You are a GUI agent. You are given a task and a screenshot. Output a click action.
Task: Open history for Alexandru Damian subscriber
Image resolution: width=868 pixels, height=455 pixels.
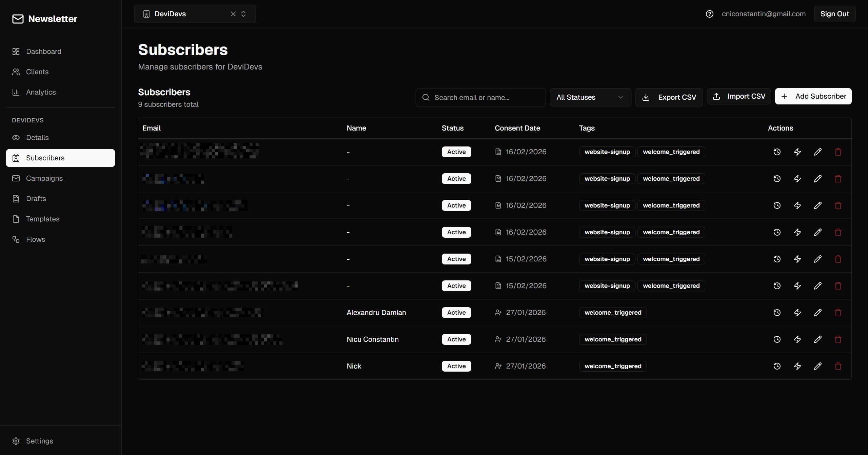[x=777, y=313]
